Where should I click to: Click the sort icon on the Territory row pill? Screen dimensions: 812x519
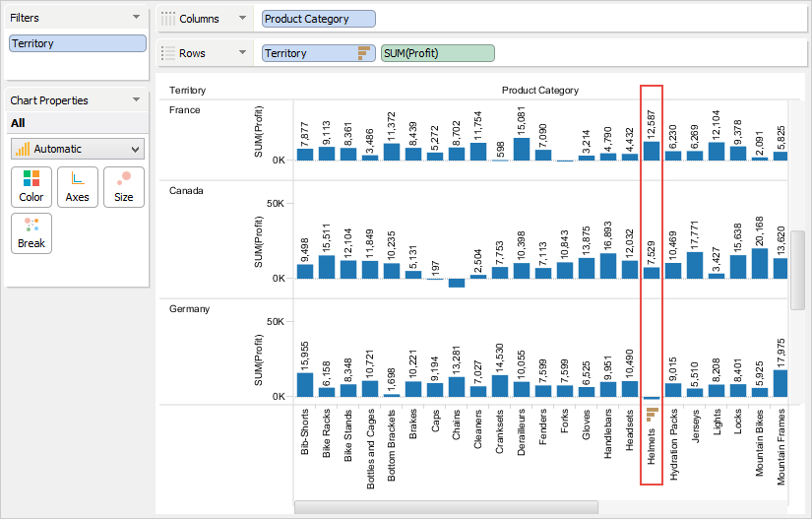coord(363,53)
